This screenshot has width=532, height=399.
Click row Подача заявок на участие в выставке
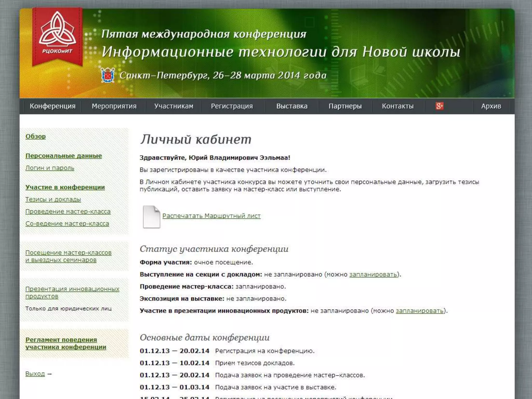(x=238, y=387)
